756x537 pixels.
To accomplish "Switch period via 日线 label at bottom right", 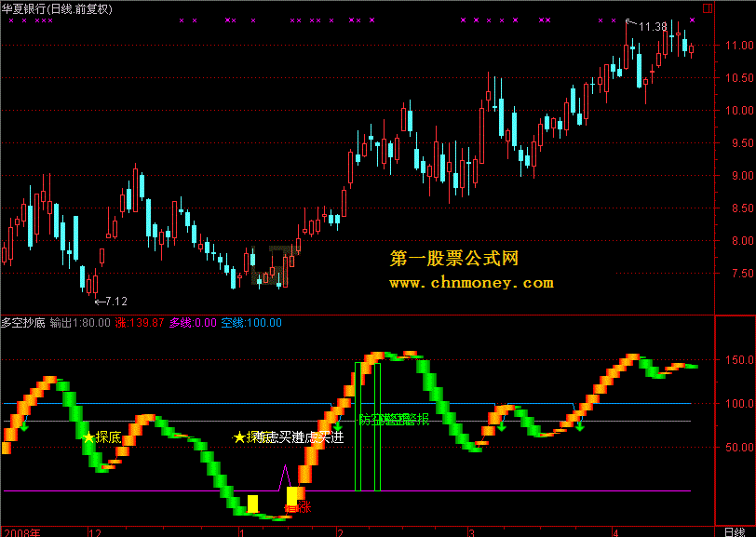I will click(736, 531).
